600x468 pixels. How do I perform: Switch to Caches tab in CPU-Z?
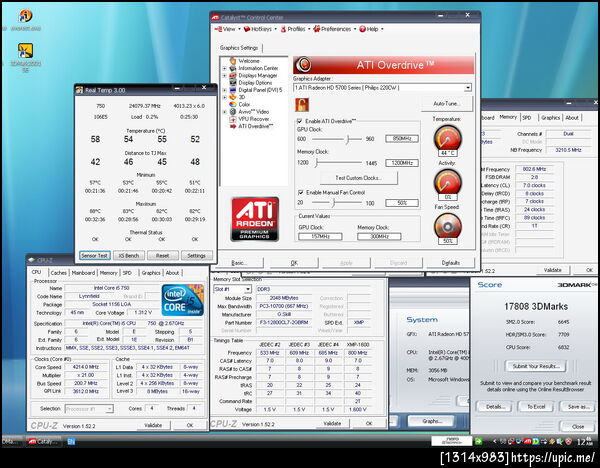[x=59, y=273]
